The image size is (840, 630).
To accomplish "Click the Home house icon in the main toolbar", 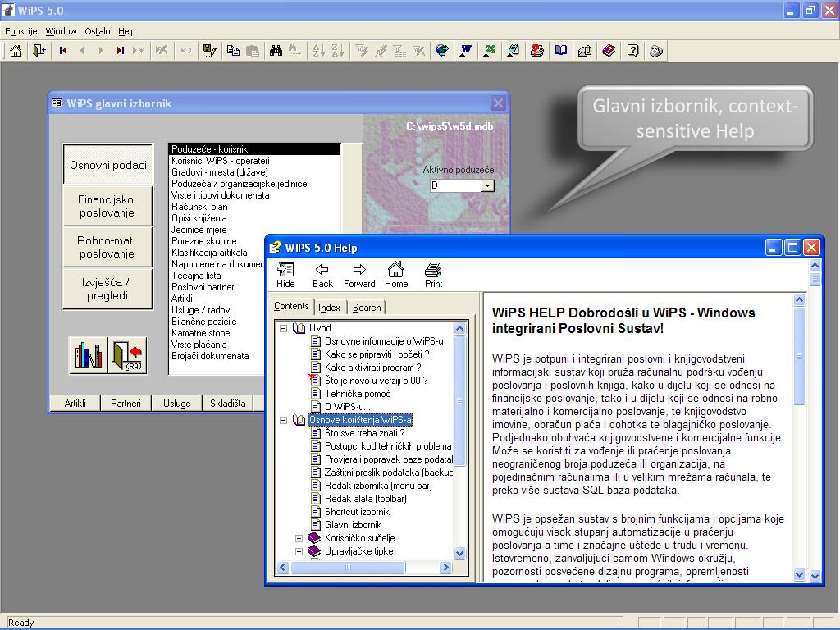I will tap(16, 51).
